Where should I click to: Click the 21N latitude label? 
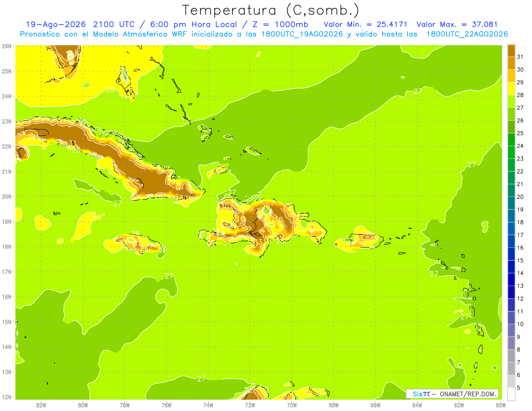tap(6, 172)
